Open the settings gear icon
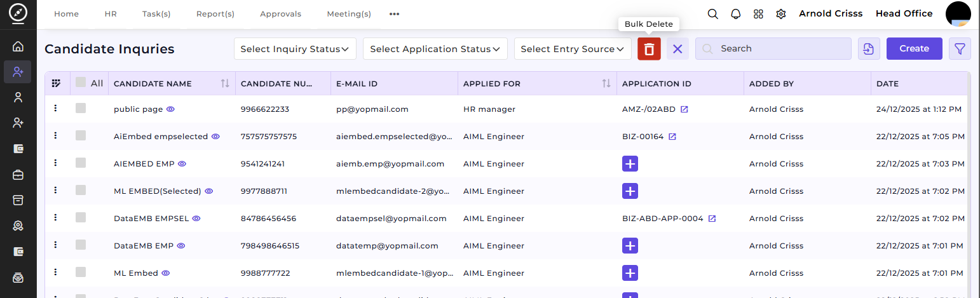This screenshot has width=980, height=298. pyautogui.click(x=781, y=14)
